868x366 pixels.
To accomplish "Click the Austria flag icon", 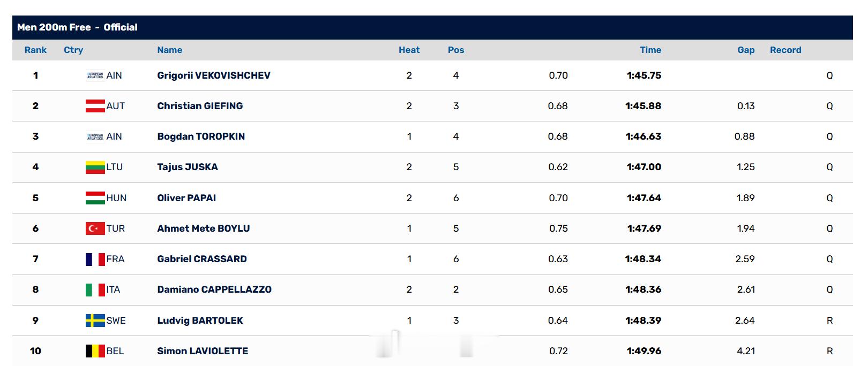I will pos(95,106).
